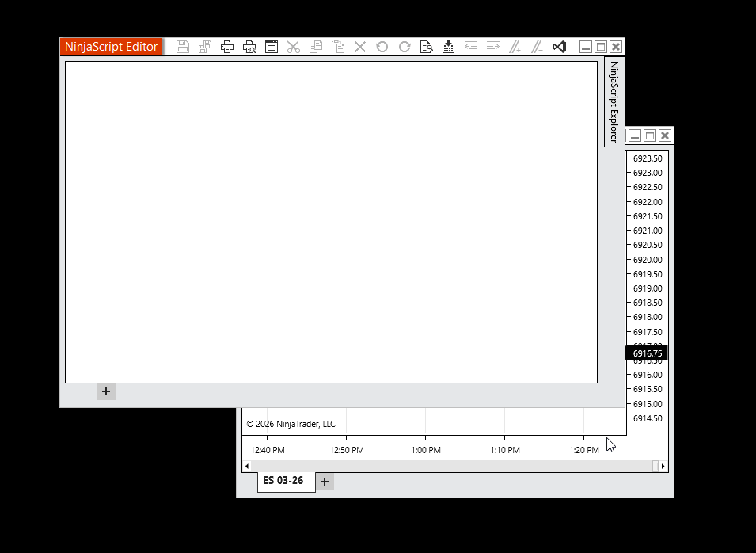
Task: Switch to the ES 03-26 chart tab
Action: pos(286,481)
